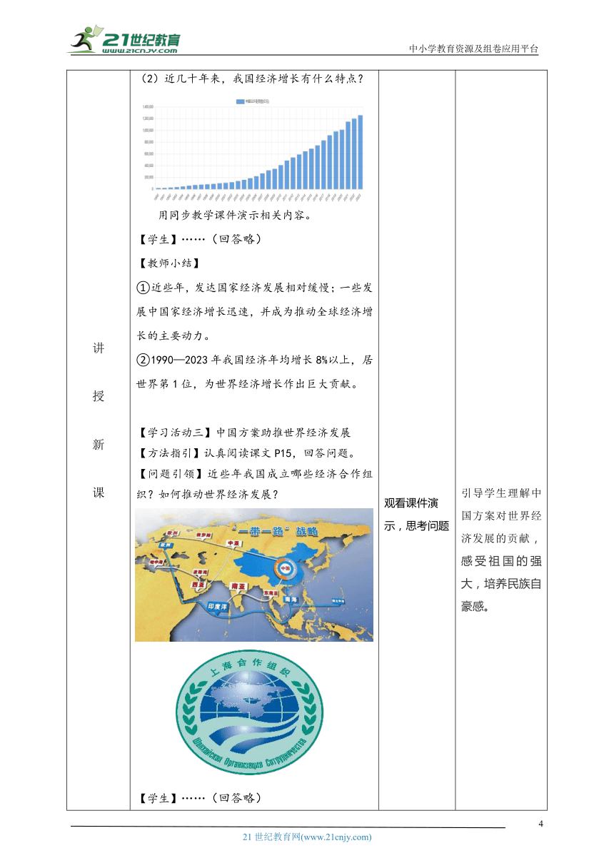Viewport: 614px width, 868px height.
Task: Click 【学习活动三】中国方案助推世界经济发展
Action: [243, 433]
